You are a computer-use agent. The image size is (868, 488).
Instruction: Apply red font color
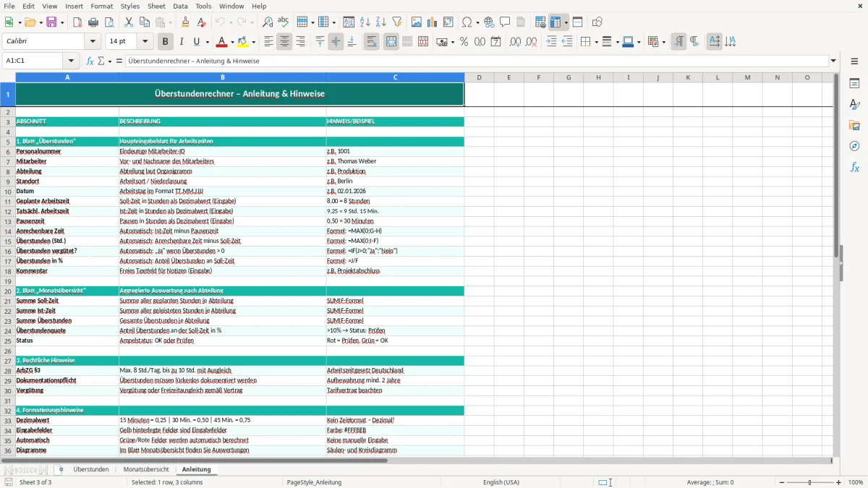pos(222,42)
